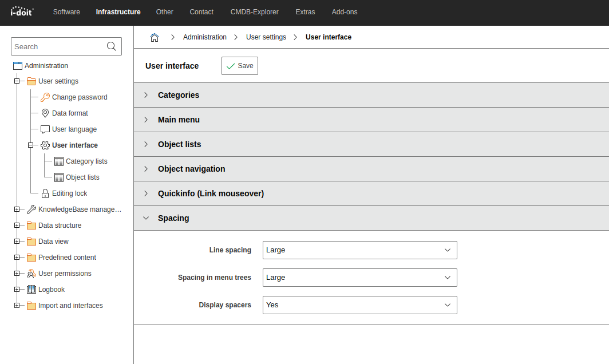Click the Object navigation heading
The width and height of the screenshot is (609, 364).
(x=192, y=169)
